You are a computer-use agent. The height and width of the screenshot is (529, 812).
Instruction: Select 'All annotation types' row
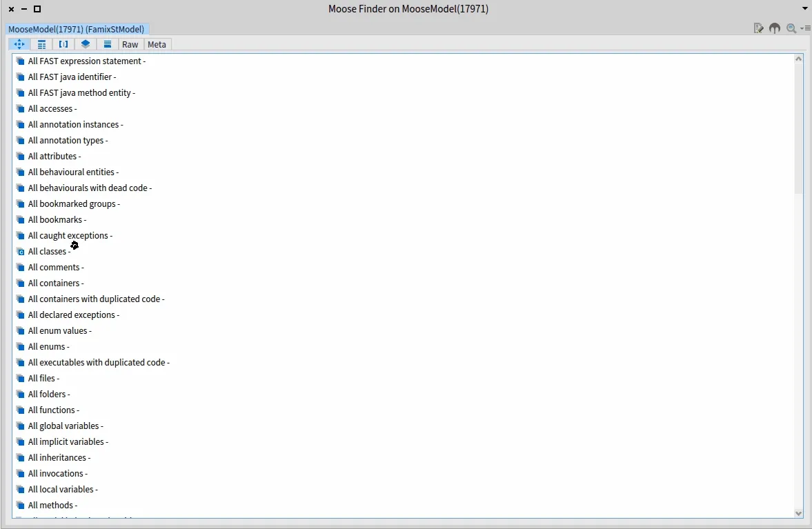[x=403, y=140]
